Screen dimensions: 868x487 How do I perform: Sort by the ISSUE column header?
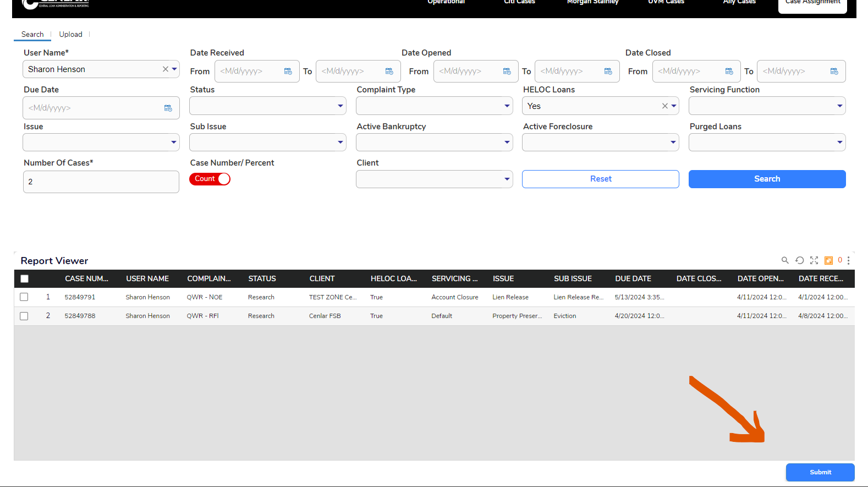tap(503, 279)
